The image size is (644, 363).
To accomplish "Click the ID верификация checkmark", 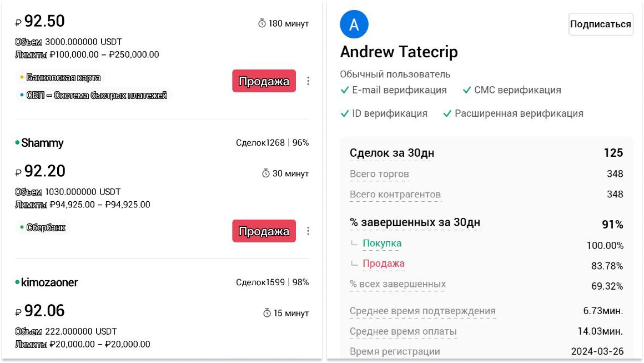I will click(345, 113).
